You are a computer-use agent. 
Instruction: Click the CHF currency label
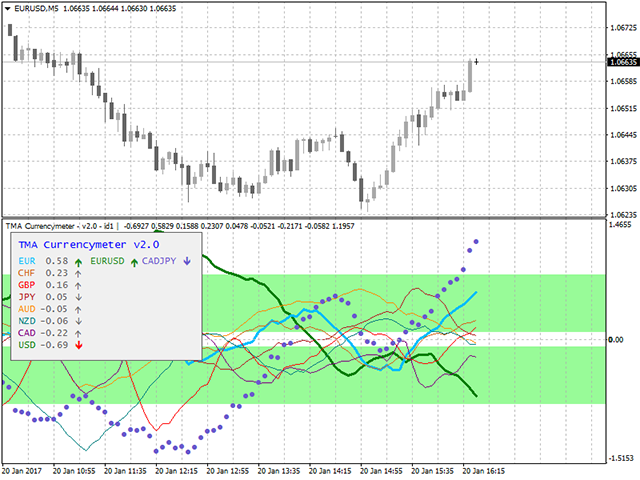click(x=27, y=273)
